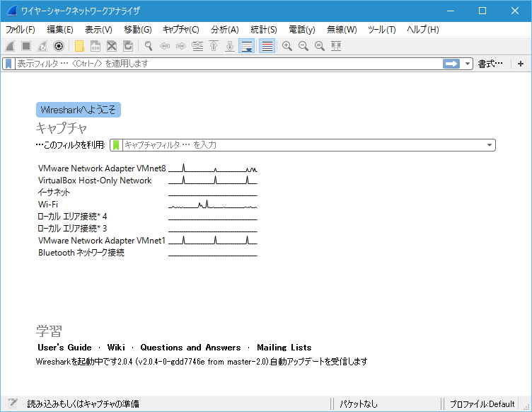Add a filter button with plus icon
Viewport: 532px width, 412px height.
tap(521, 64)
